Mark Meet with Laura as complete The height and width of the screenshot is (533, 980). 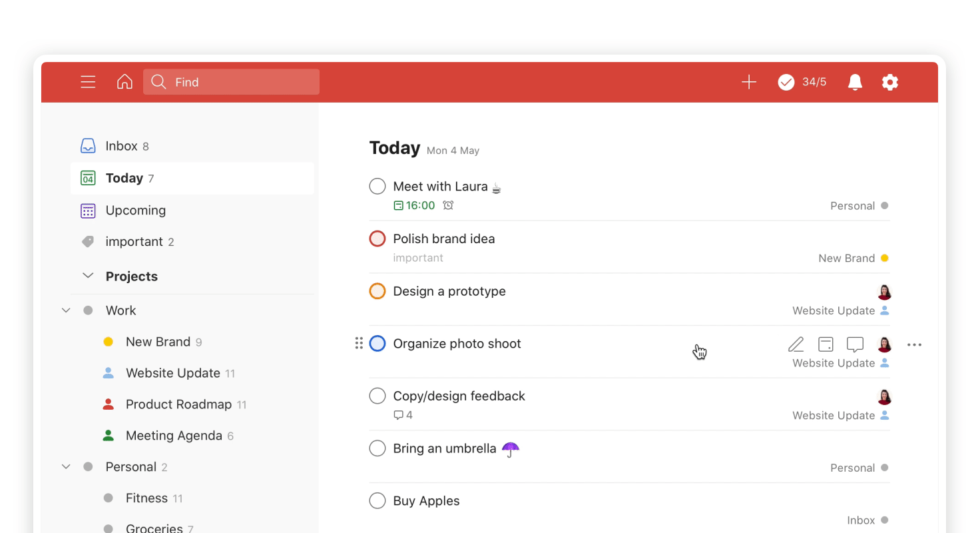click(x=377, y=186)
